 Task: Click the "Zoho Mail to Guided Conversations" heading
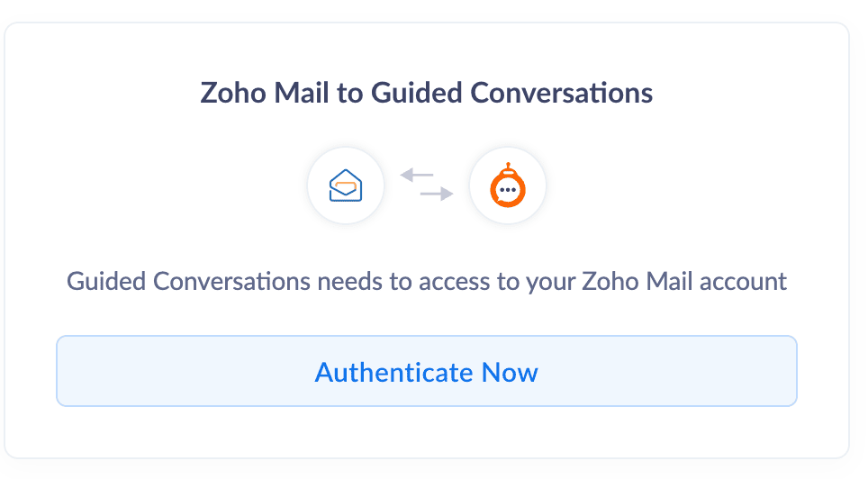click(x=426, y=93)
